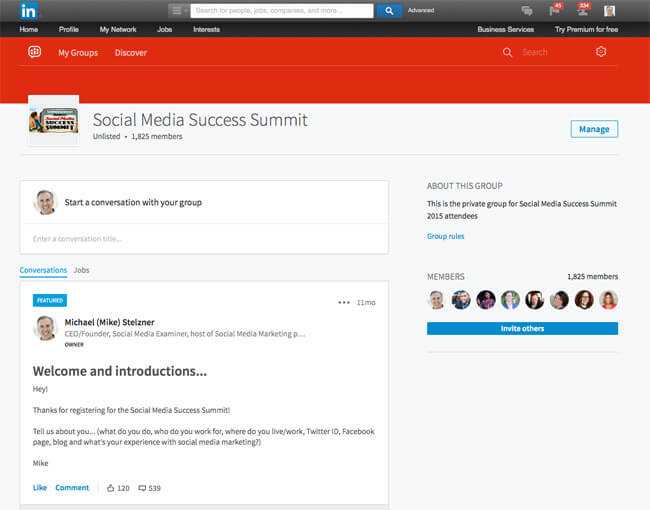This screenshot has width=650, height=510.
Task: Open the My Network menu item
Action: point(118,29)
